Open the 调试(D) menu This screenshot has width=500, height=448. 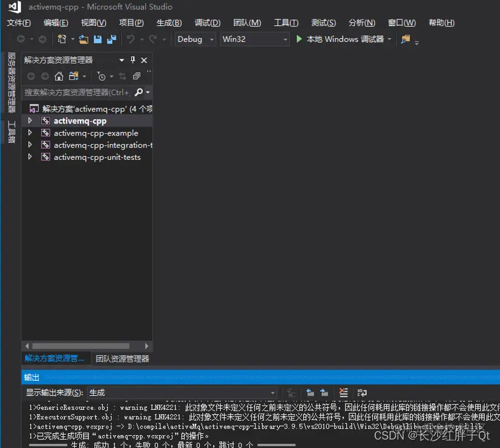(x=208, y=22)
